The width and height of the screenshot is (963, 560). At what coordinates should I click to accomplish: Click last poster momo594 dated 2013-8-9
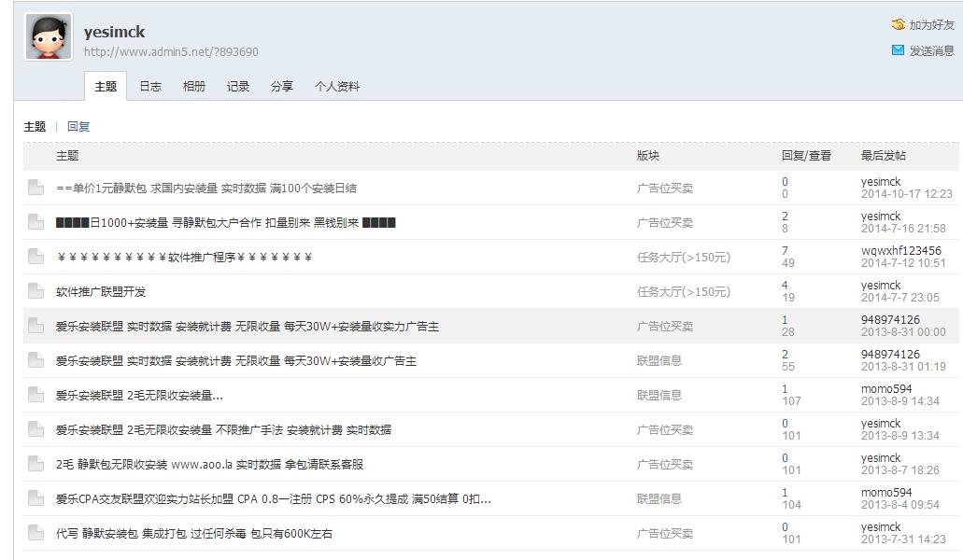pos(886,389)
